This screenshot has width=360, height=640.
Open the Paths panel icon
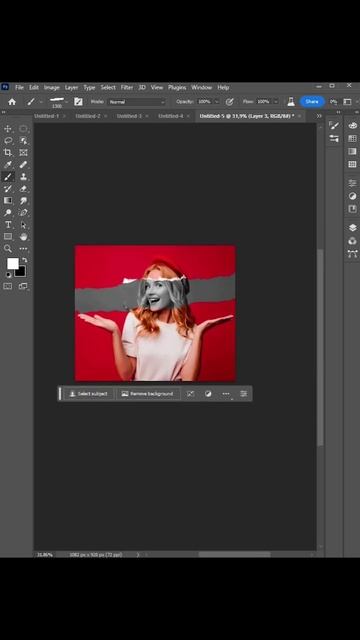(x=353, y=254)
